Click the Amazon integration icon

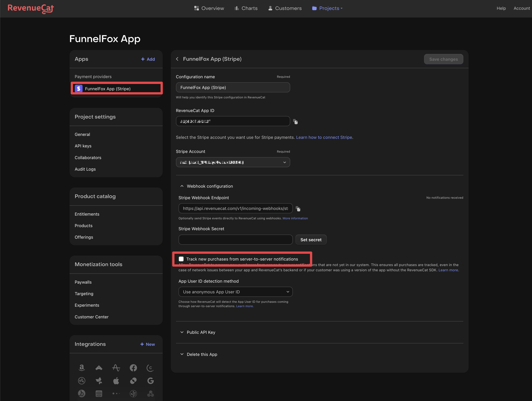[x=82, y=368]
